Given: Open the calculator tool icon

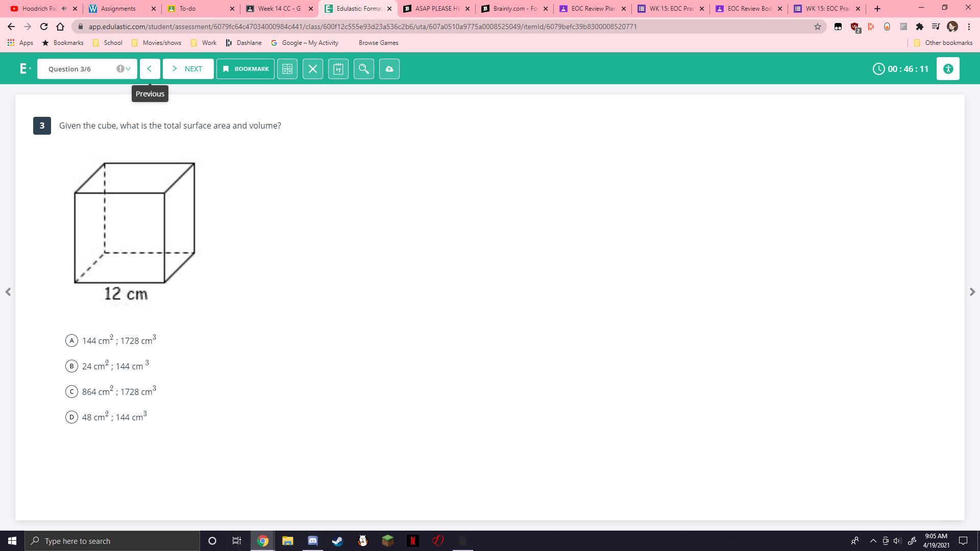Looking at the screenshot, I should pyautogui.click(x=287, y=69).
